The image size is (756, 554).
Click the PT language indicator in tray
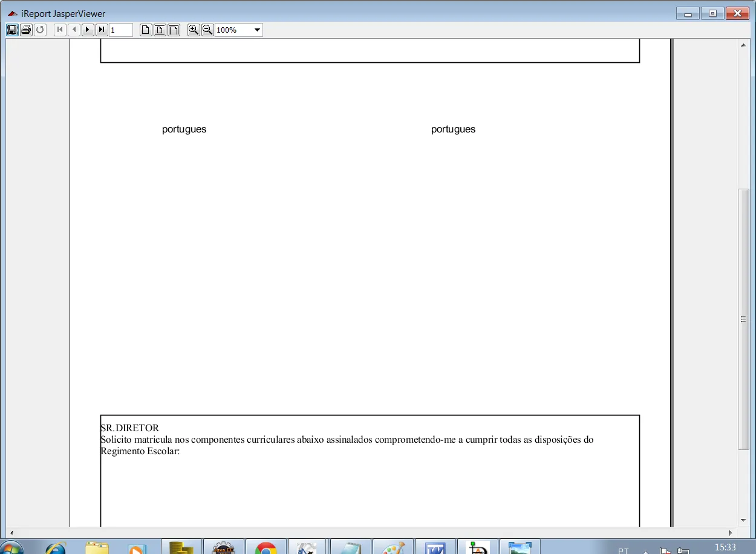coord(623,550)
